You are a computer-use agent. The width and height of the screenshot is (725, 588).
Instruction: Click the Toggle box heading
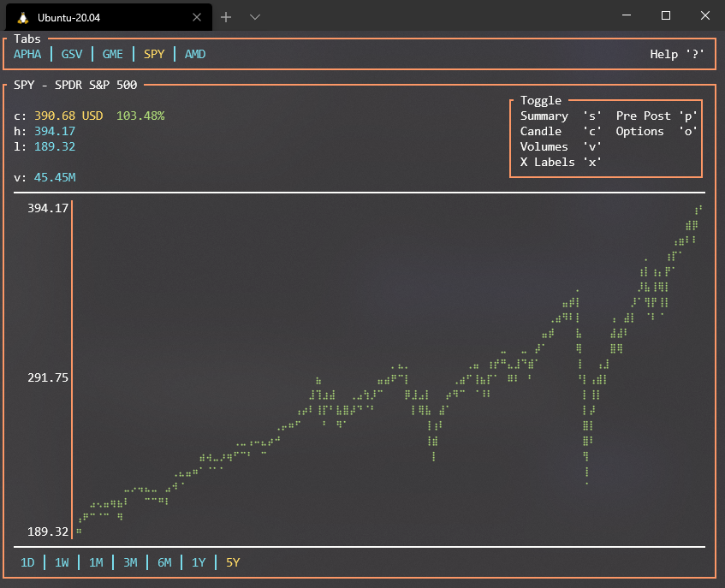tap(540, 101)
